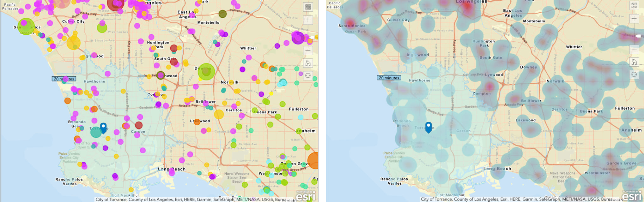Click 'Whittier' label on left map
This screenshot has height=202, width=644.
coord(248,48)
